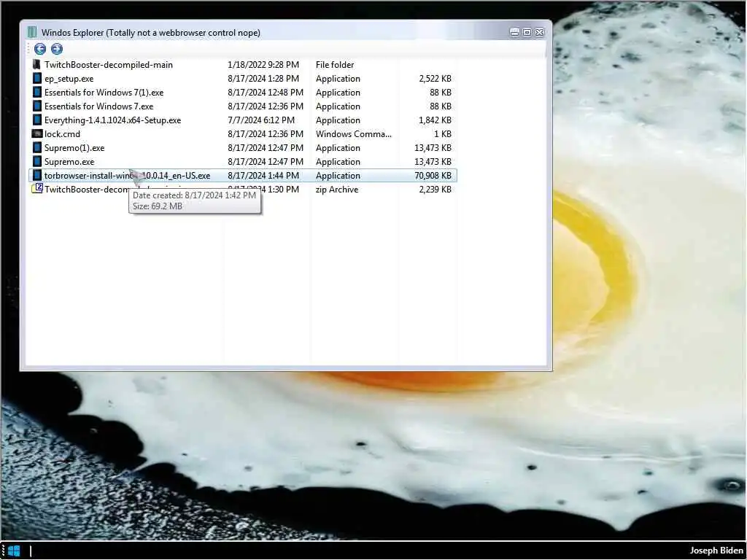Click the 2,522 KB size cell
The width and height of the screenshot is (747, 560).
[x=435, y=79]
